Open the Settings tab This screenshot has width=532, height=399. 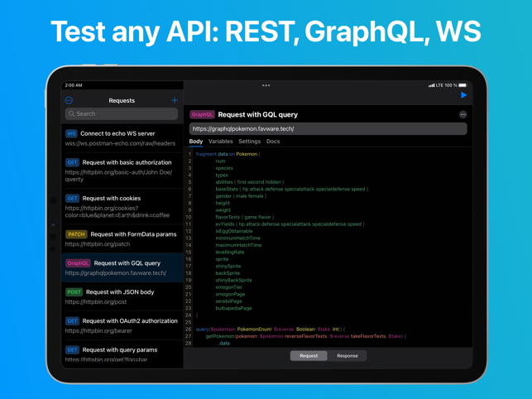coord(249,142)
